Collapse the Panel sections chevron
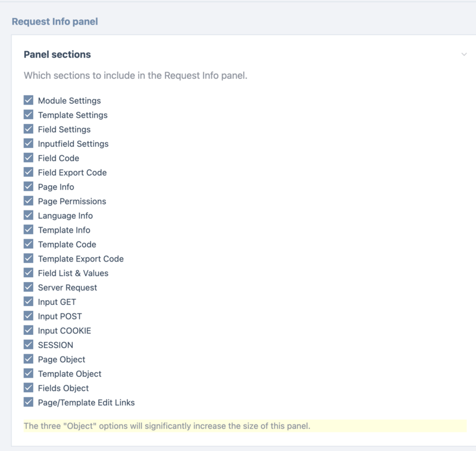This screenshot has height=451, width=476. [x=464, y=55]
